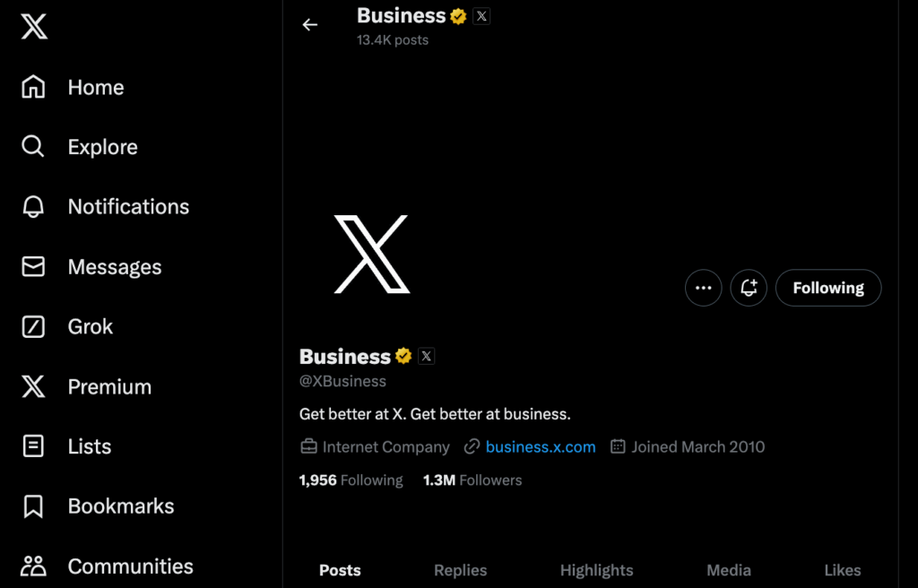918x588 pixels.
Task: Click the X logo at top left
Action: [x=33, y=26]
